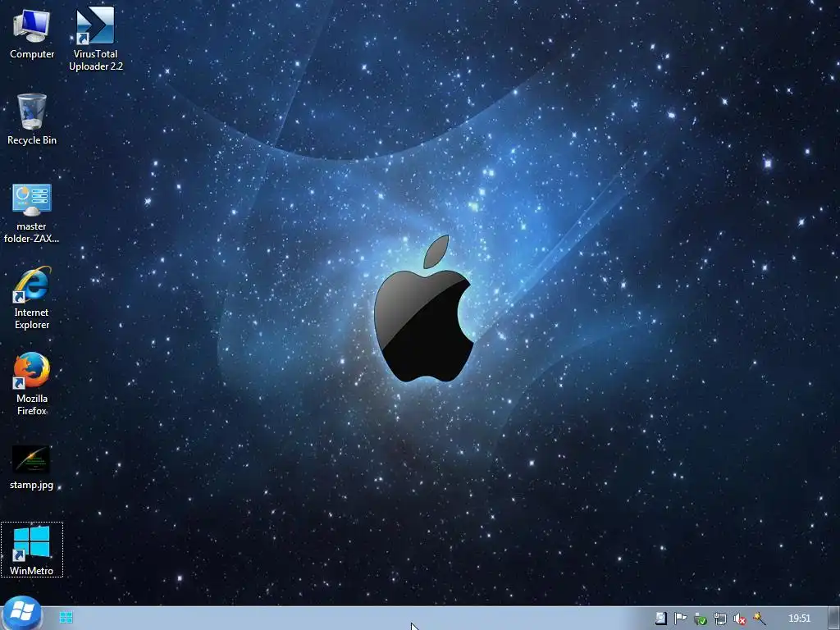
Task: Select the Internet Explorer shortcut
Action: (32, 298)
